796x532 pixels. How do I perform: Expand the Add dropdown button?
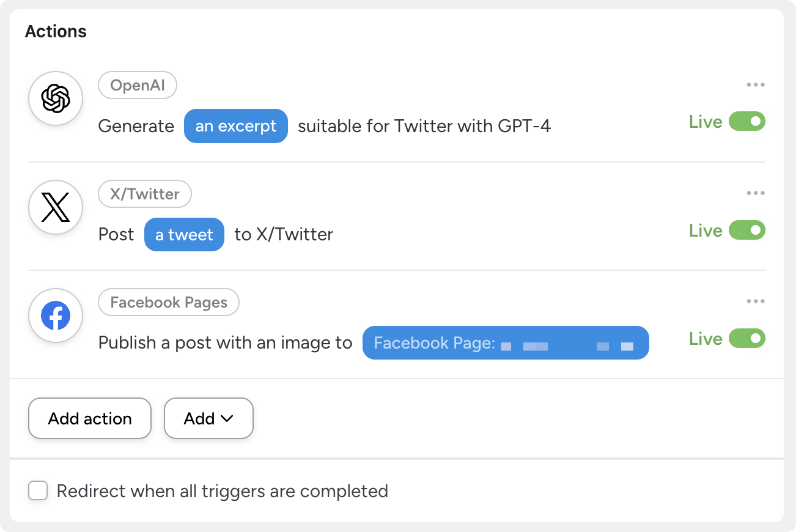coord(208,418)
